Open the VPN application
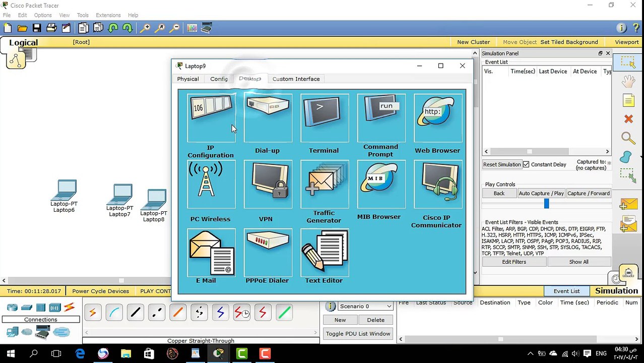This screenshot has height=363, width=644. (x=268, y=185)
